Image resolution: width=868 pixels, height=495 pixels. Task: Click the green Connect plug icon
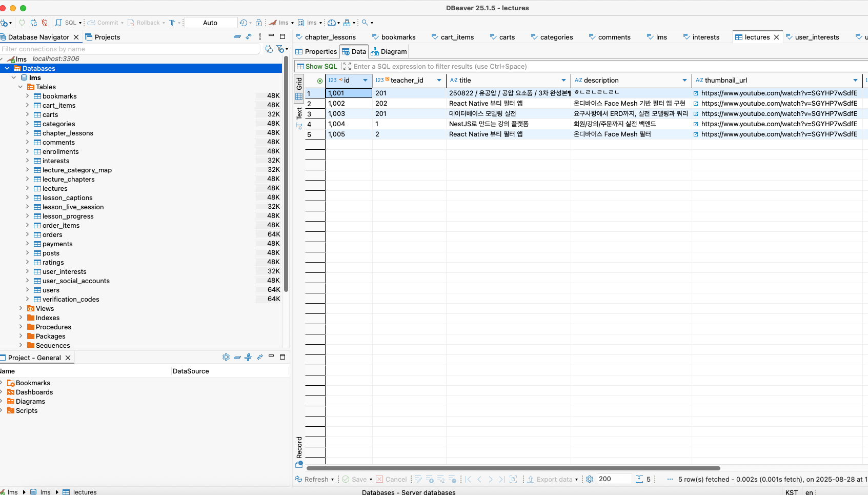(x=22, y=23)
